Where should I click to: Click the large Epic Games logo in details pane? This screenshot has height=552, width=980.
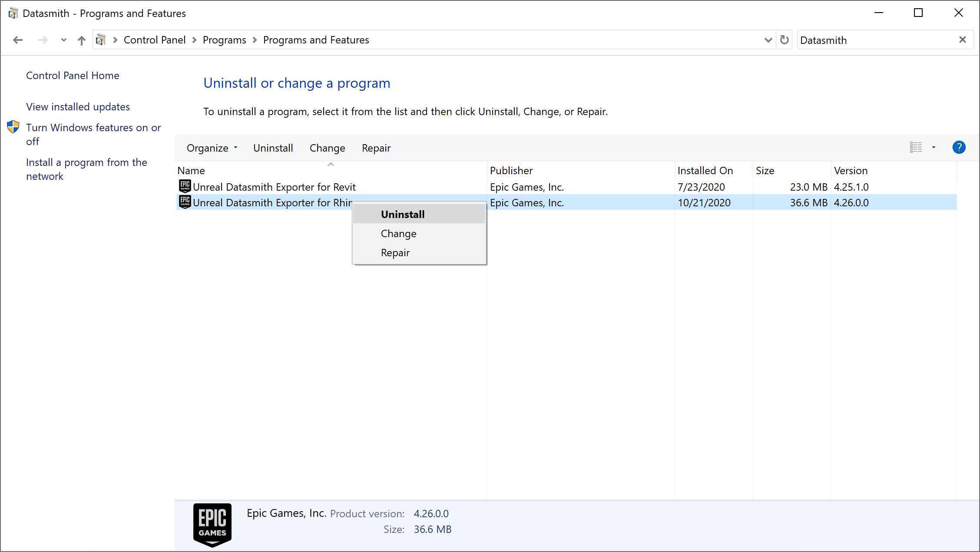212,525
